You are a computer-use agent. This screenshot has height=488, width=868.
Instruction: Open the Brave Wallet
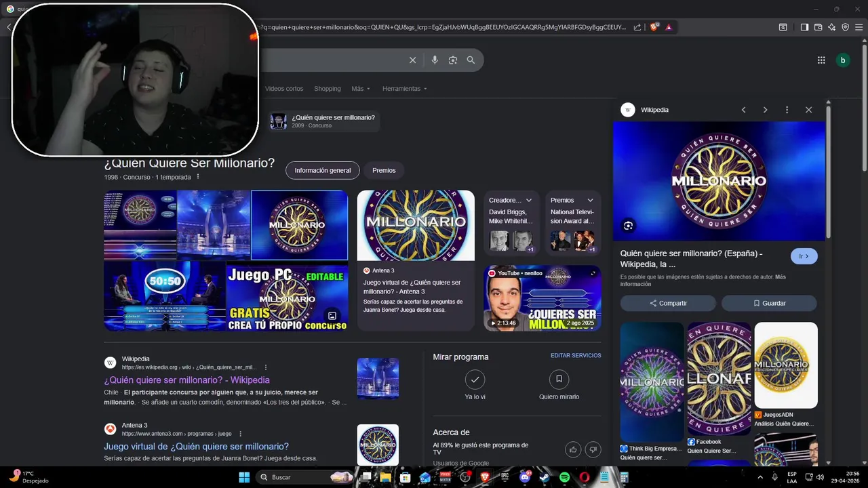[818, 27]
